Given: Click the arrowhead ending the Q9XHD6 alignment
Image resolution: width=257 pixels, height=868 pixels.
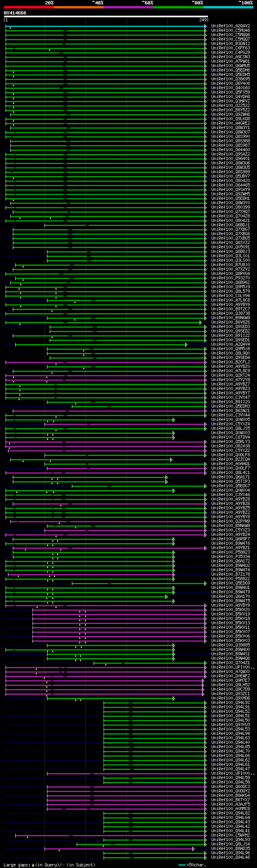Looking at the screenshot, I should click(173, 698).
